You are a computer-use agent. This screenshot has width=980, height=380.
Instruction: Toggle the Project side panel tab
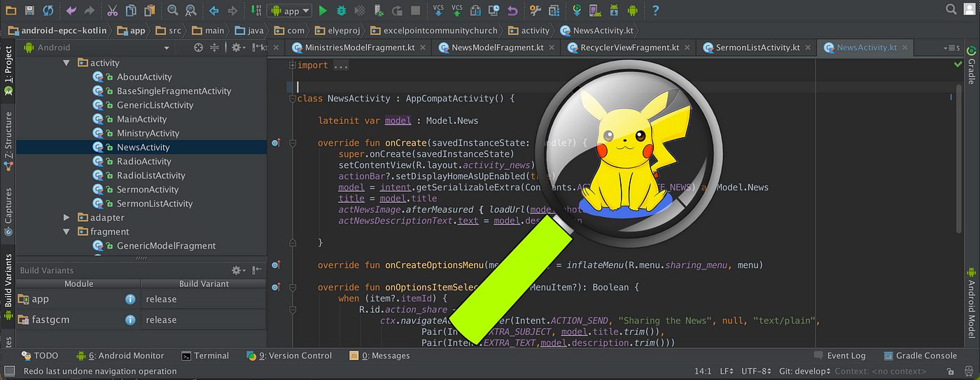[8, 71]
